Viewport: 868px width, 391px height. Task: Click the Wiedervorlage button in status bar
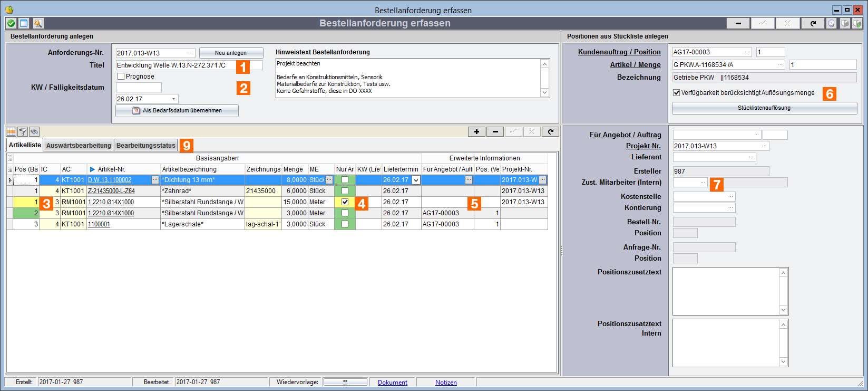pos(345,382)
